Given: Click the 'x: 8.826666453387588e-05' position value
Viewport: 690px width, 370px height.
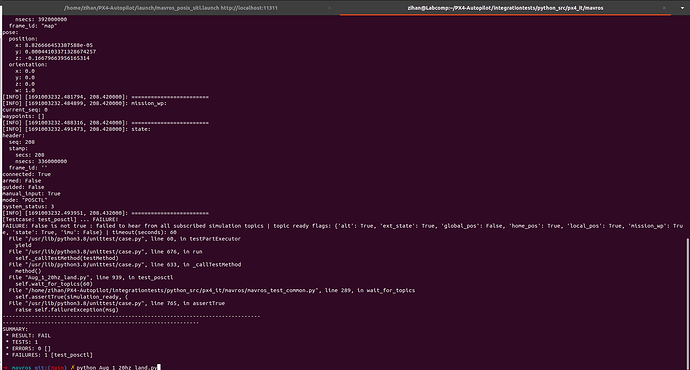Looking at the screenshot, I should 54,45.
